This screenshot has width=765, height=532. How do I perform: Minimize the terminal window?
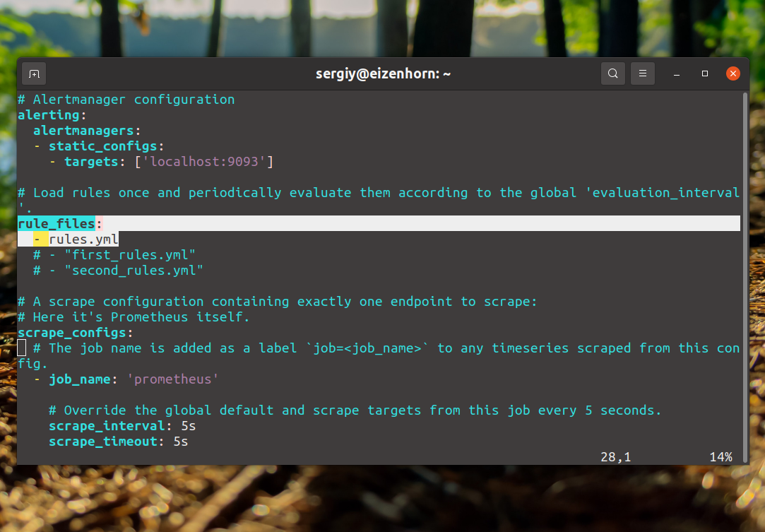pyautogui.click(x=677, y=73)
